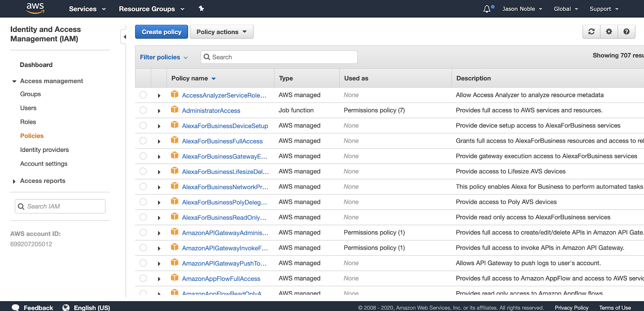Open the Privacy Policy link
Screen dimensions: 644x311
(x=572, y=308)
